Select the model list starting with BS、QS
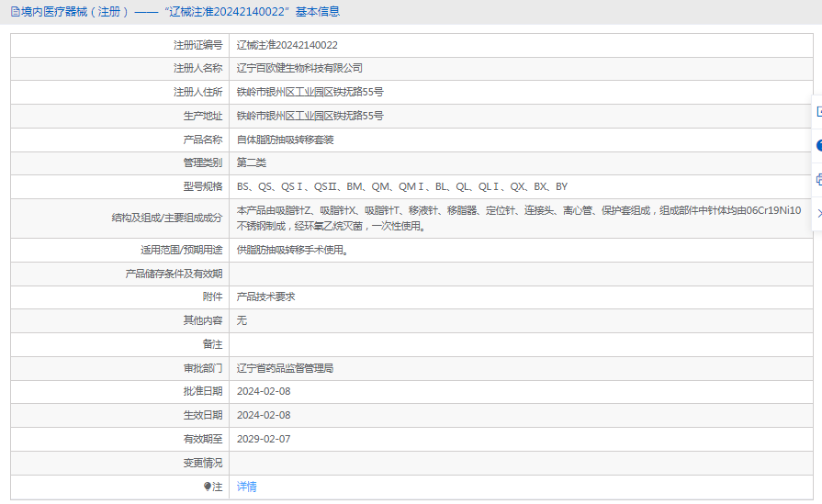This screenshot has height=504, width=822. click(x=402, y=186)
